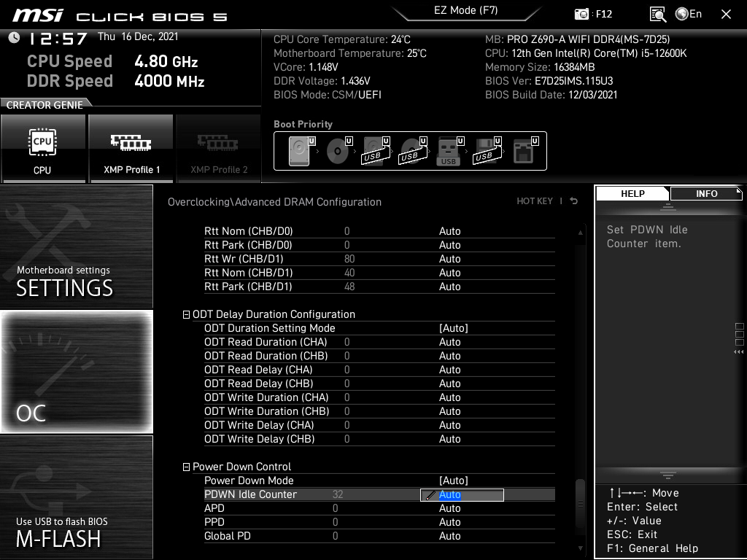Set the PPD Auto value field

coord(449,522)
